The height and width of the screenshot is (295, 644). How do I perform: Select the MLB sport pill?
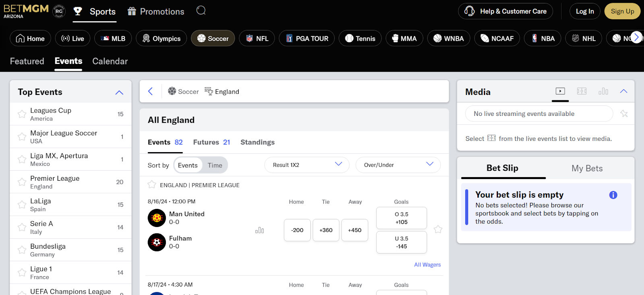113,39
